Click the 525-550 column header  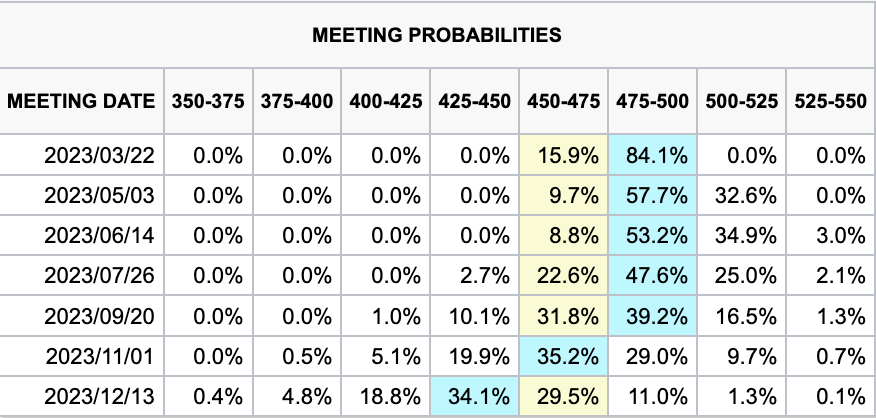coord(829,101)
